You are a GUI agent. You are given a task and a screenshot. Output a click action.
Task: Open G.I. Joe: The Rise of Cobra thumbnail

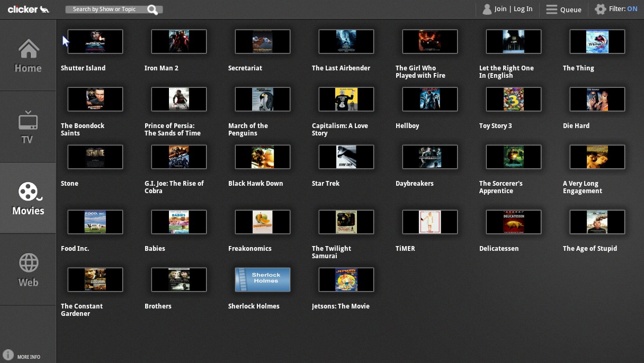(179, 157)
